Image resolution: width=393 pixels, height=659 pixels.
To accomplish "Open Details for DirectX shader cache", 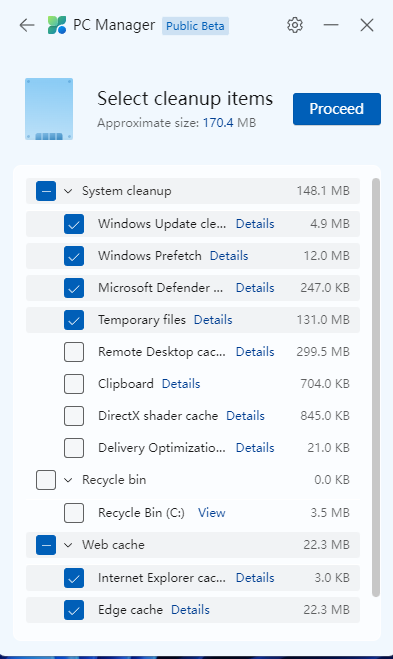I will (245, 416).
